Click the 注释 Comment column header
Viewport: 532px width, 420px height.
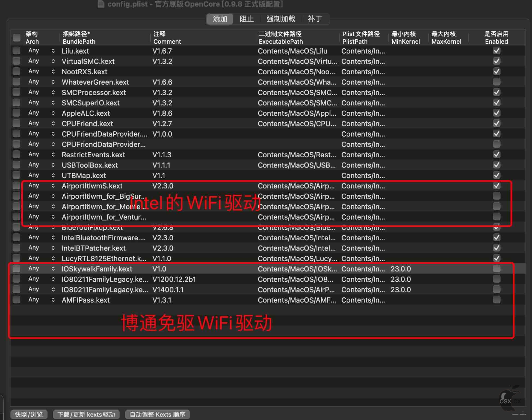[x=203, y=38]
